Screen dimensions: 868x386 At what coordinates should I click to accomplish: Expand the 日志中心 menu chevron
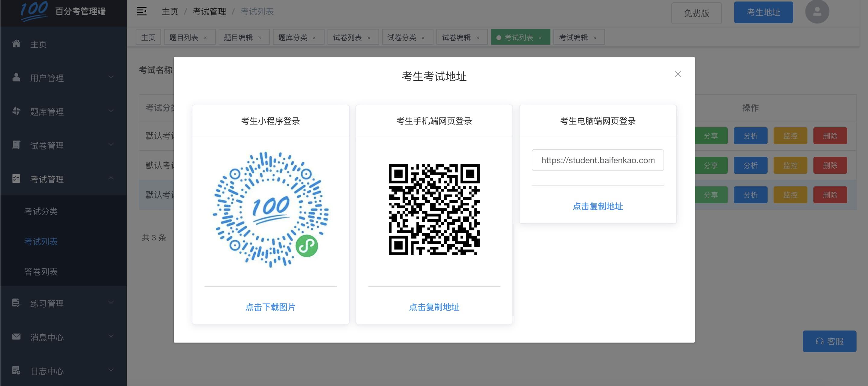point(111,370)
